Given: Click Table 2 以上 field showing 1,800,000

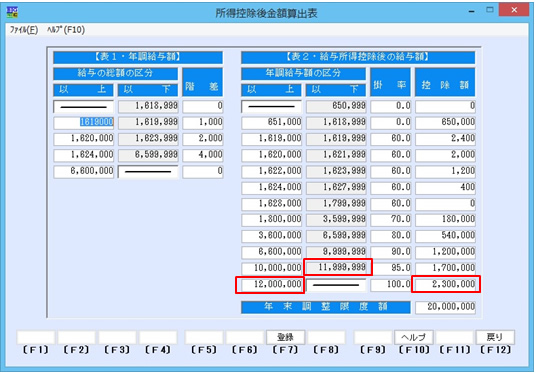Looking at the screenshot, I should tap(271, 219).
